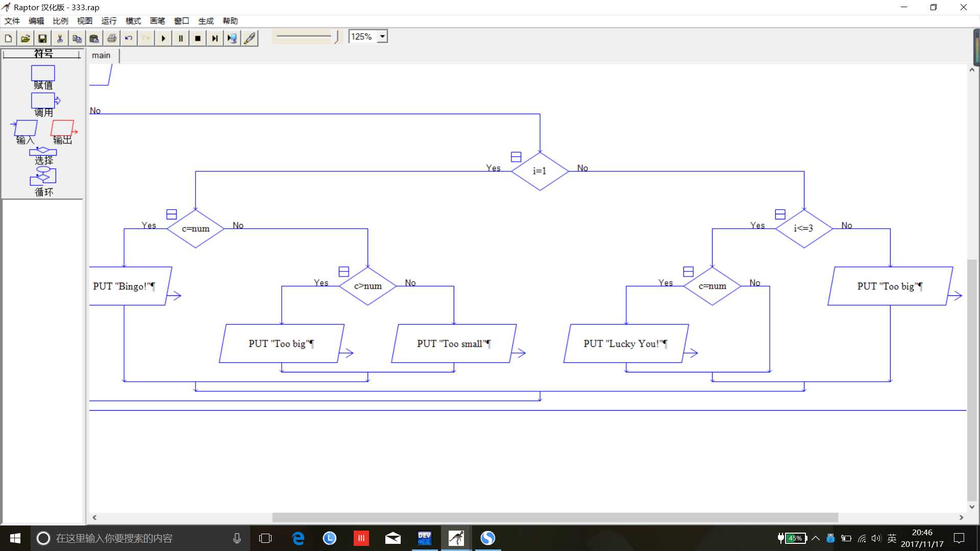The width and height of the screenshot is (980, 551).
Task: Collapse the c=num node under i<=3
Action: point(689,271)
